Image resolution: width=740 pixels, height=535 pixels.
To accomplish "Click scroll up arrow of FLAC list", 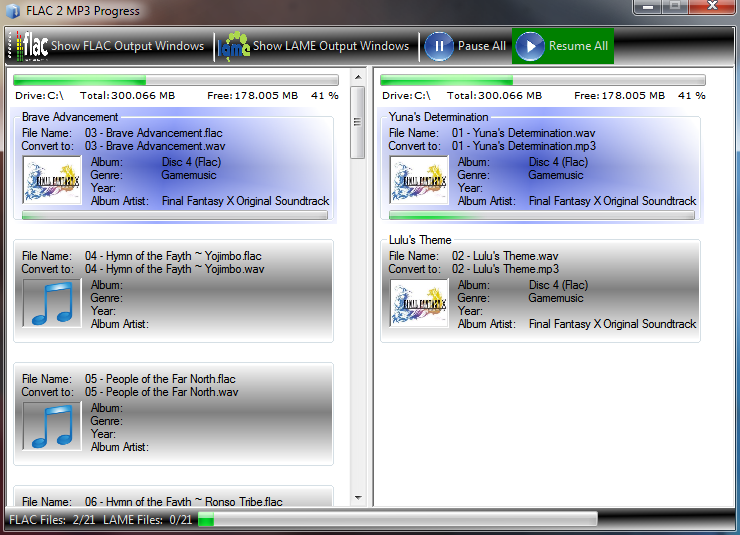I will [358, 77].
